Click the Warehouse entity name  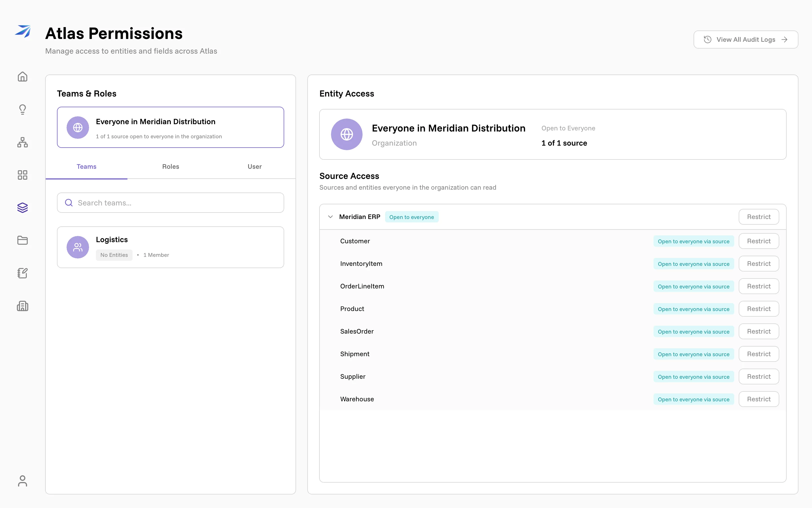click(357, 399)
